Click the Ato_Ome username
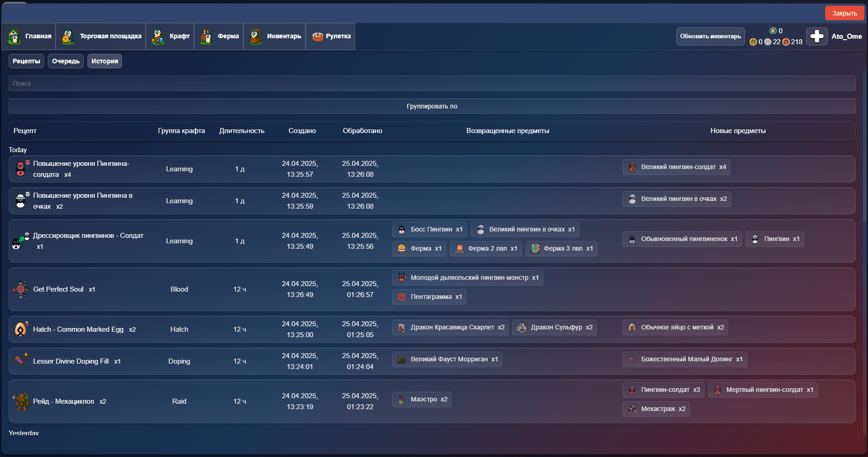Image resolution: width=868 pixels, height=457 pixels. pos(847,36)
